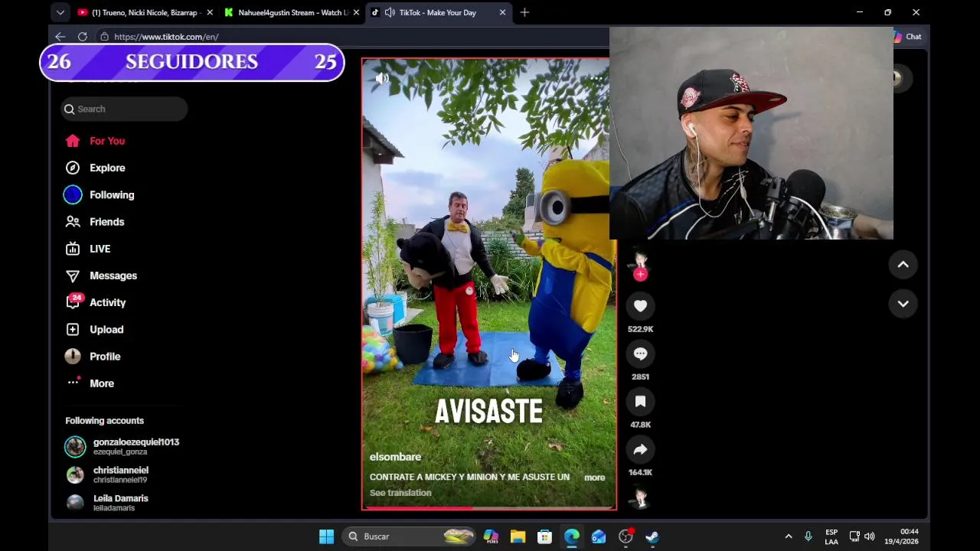
Task: Go to the Following feed
Action: tap(100, 194)
